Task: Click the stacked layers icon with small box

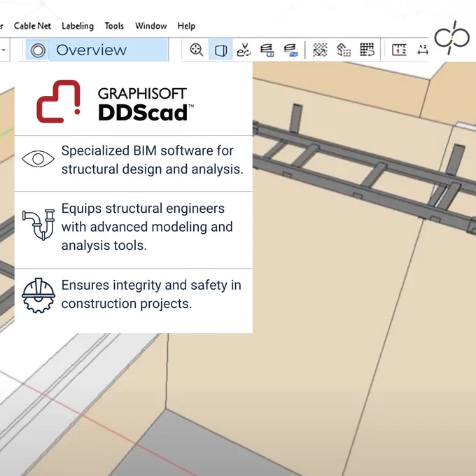Action: coord(267,50)
